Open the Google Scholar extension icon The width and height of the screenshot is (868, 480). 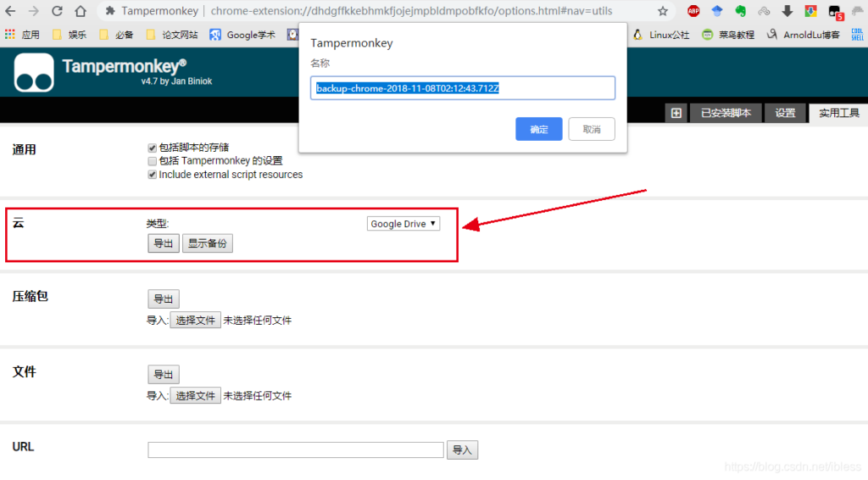(717, 10)
